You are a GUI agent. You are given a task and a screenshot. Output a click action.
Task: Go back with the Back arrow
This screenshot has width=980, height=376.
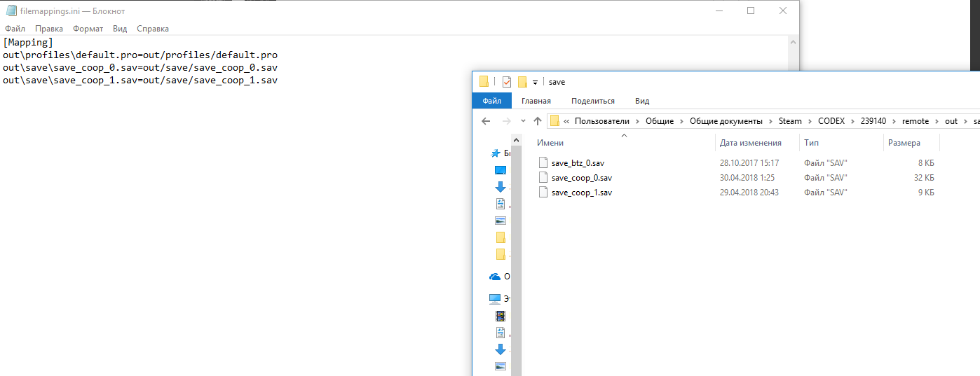click(x=486, y=121)
